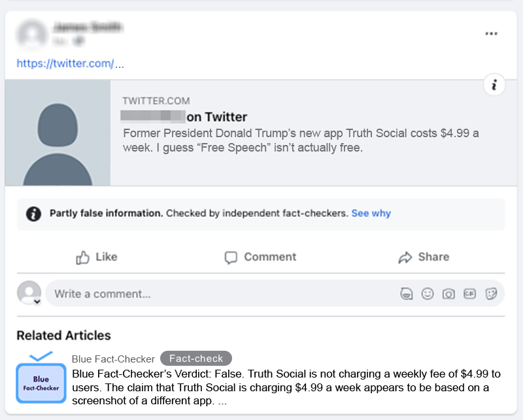
Task: Like the post
Action: click(97, 257)
